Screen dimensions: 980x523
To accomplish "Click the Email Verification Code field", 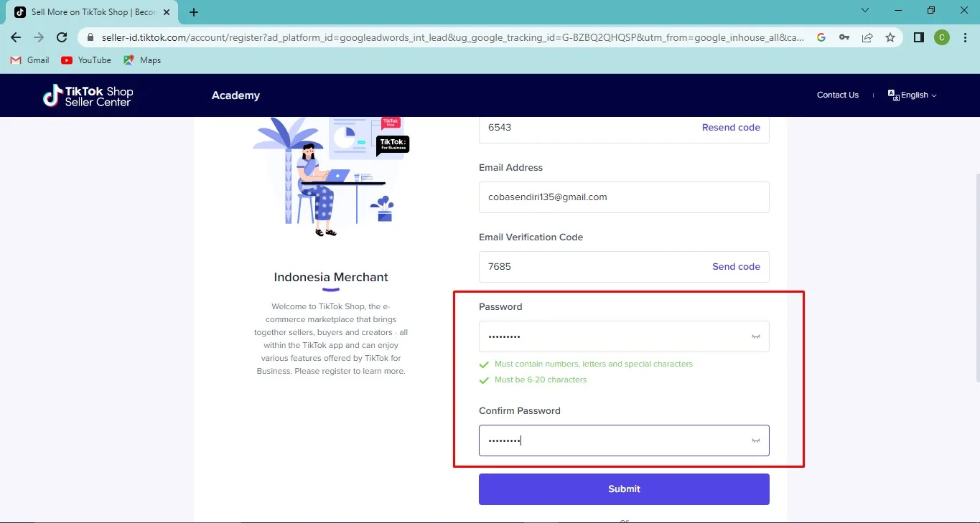I will point(624,266).
